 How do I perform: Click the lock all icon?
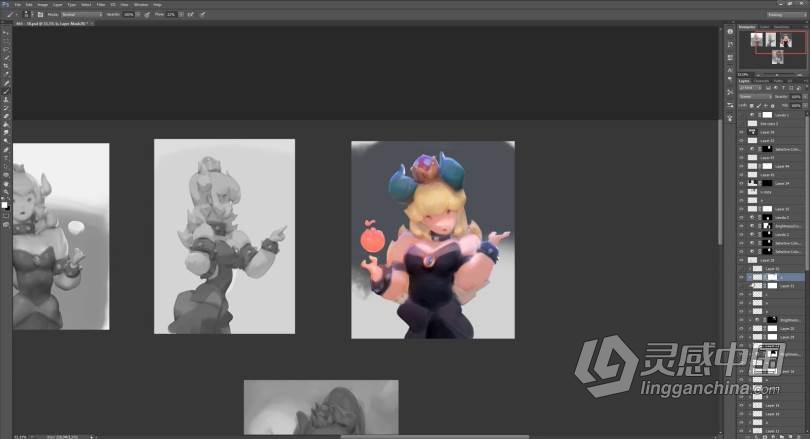(772, 106)
